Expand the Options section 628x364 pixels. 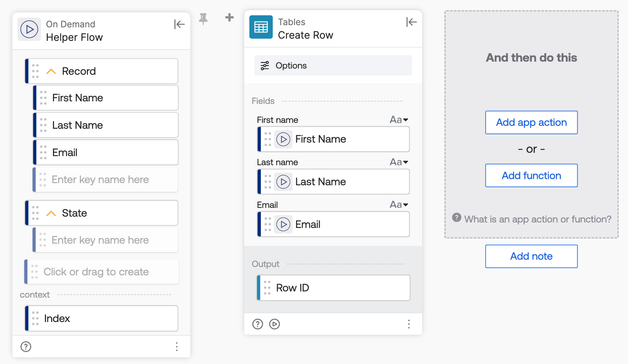click(x=333, y=66)
